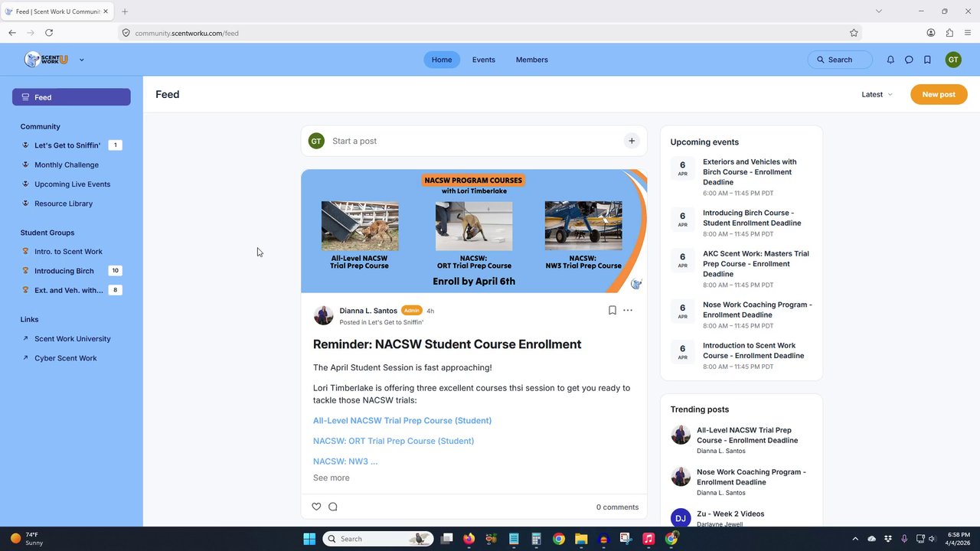Open the Monthly Challenge space

click(71, 165)
